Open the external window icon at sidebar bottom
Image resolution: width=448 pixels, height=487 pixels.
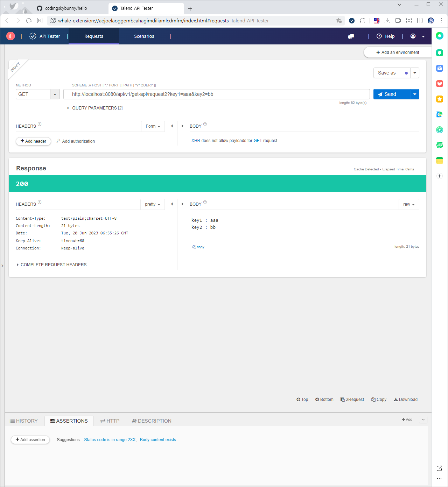click(x=440, y=468)
